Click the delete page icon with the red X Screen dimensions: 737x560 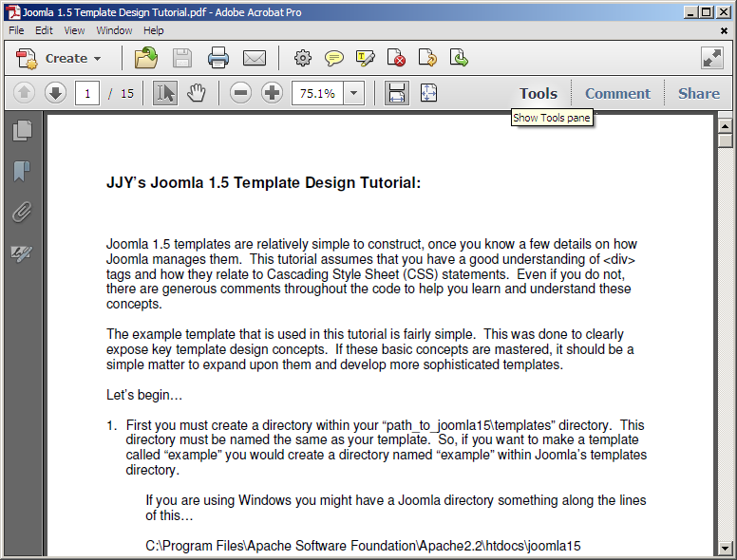click(x=396, y=58)
